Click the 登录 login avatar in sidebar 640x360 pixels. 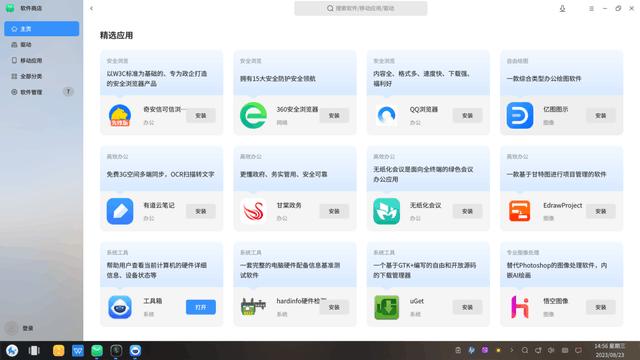(11, 328)
